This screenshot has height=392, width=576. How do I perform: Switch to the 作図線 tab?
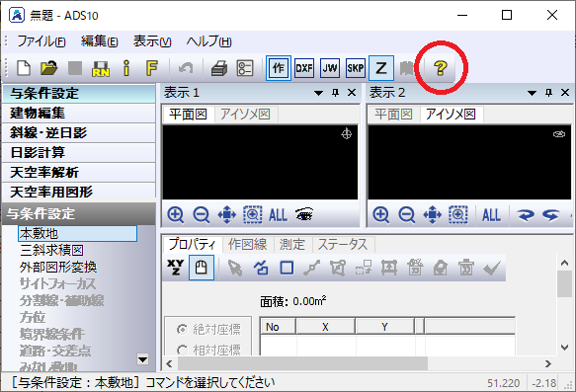tap(248, 245)
